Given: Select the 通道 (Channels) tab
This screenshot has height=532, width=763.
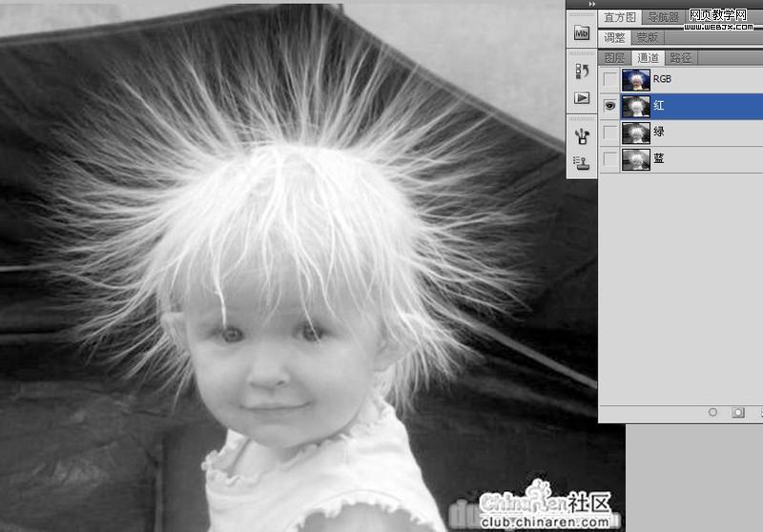Looking at the screenshot, I should [x=648, y=58].
